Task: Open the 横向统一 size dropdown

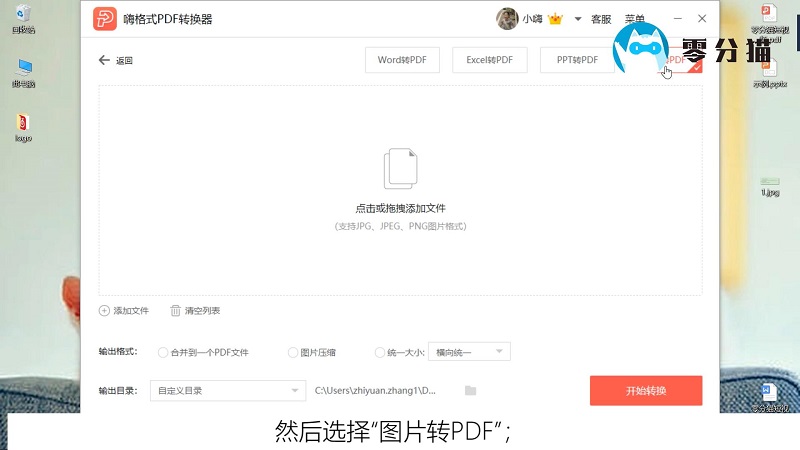Action: click(x=469, y=352)
